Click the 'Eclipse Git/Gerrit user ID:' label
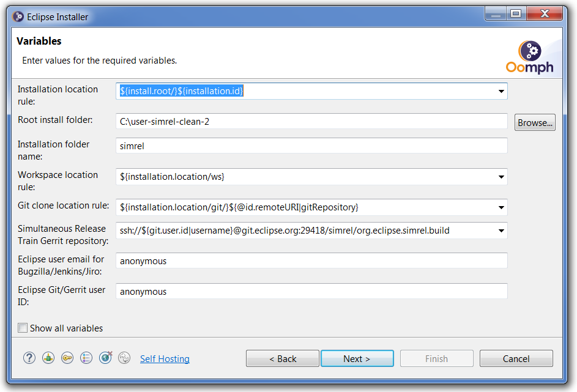 [x=61, y=295]
